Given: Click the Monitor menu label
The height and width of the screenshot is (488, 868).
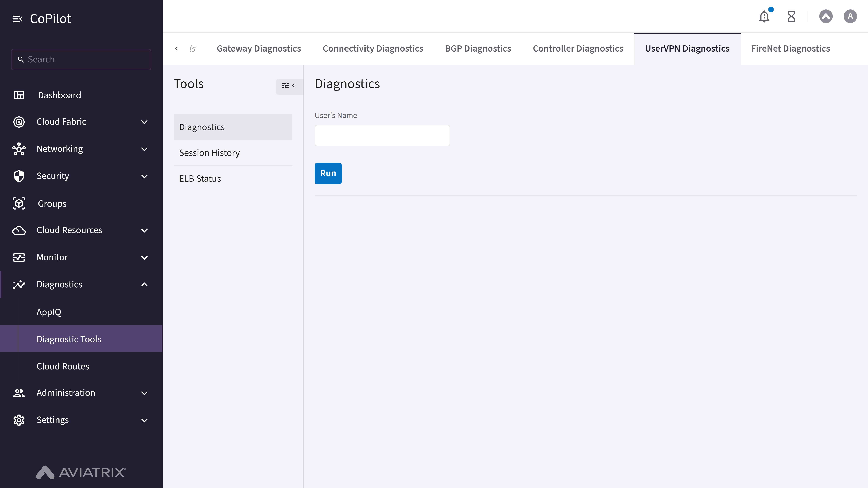Looking at the screenshot, I should coord(52,257).
